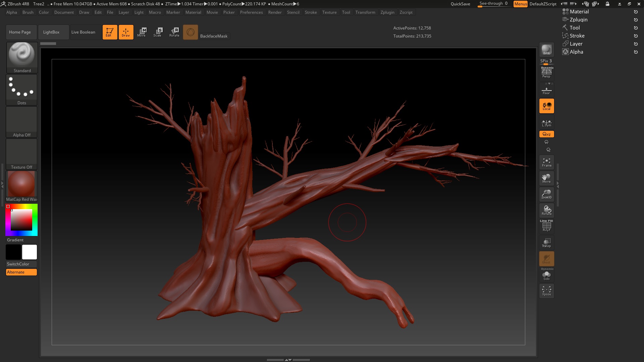Expand the Stroke palette
Screen dimensions: 644x362
pos(577,36)
